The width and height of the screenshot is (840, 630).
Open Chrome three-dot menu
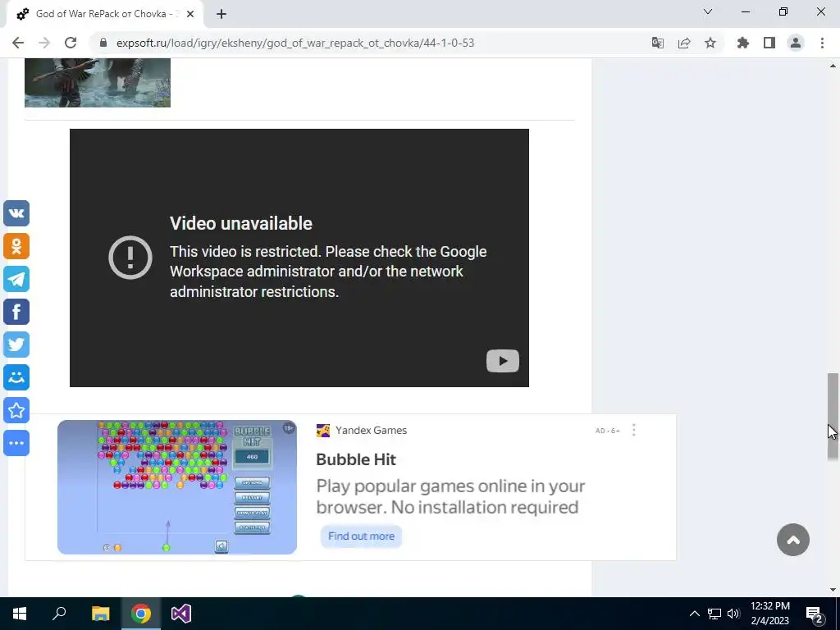pos(822,43)
